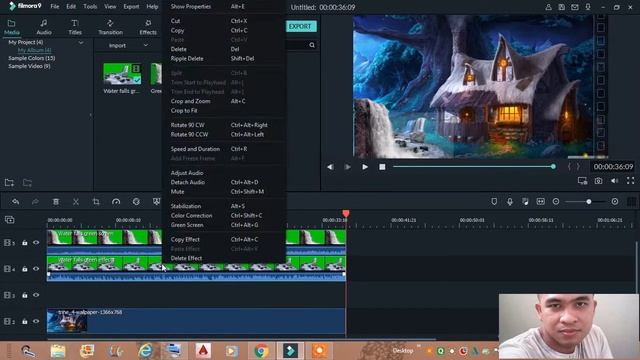Open the Color palette icon in timeline toolbar
This screenshot has height=360, width=640.
(136, 202)
